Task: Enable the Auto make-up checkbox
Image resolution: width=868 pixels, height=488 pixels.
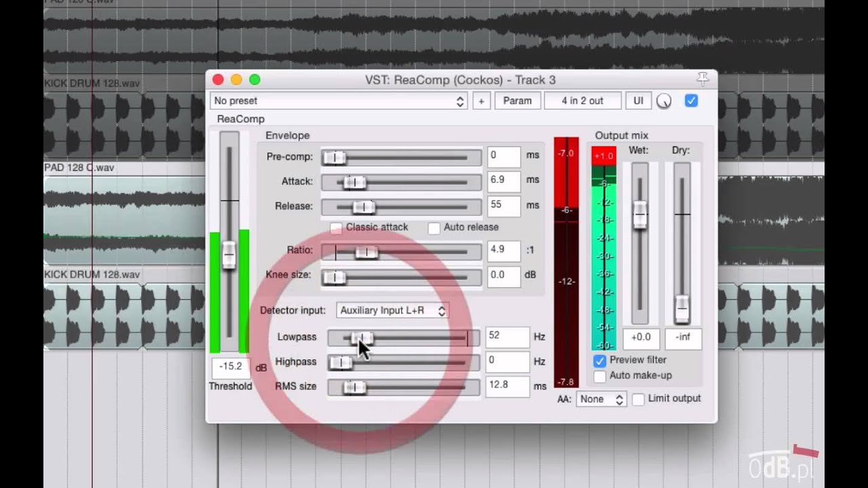Action: [599, 376]
